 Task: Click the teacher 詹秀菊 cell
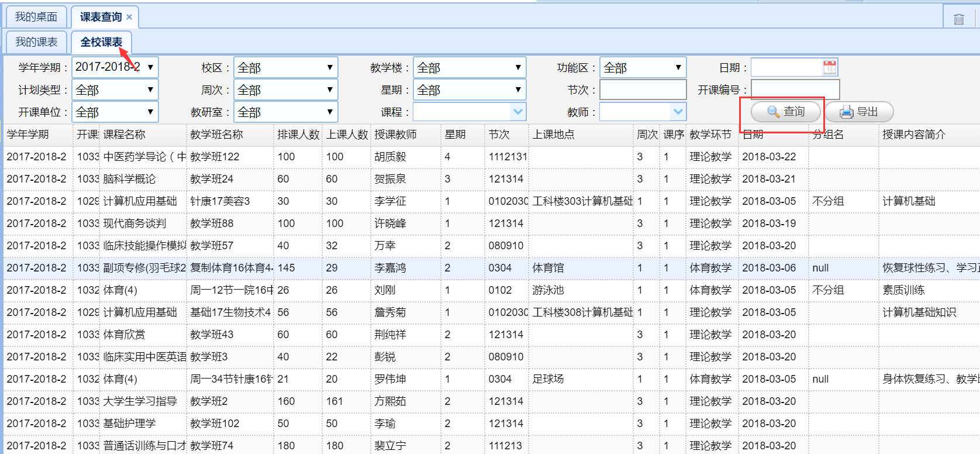(405, 312)
